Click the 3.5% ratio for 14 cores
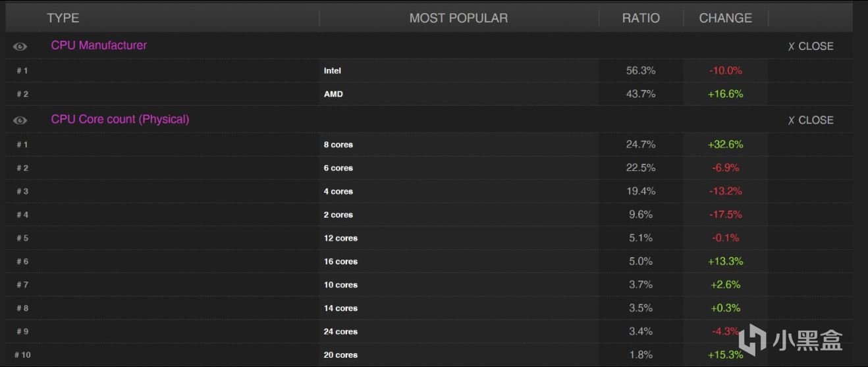 coord(641,308)
